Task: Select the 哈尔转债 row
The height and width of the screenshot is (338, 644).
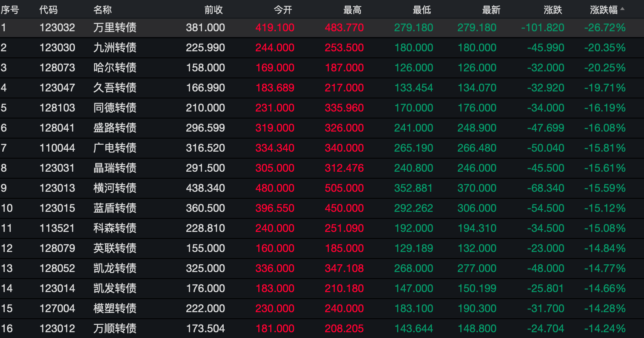Action: point(115,68)
